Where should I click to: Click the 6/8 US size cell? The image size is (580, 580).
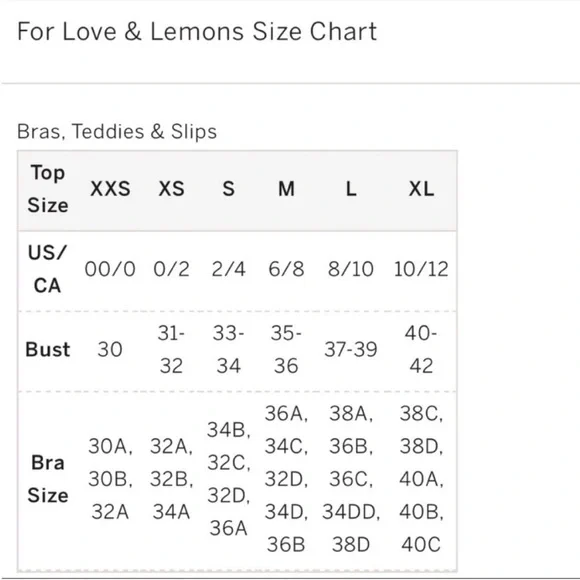pyautogui.click(x=286, y=269)
